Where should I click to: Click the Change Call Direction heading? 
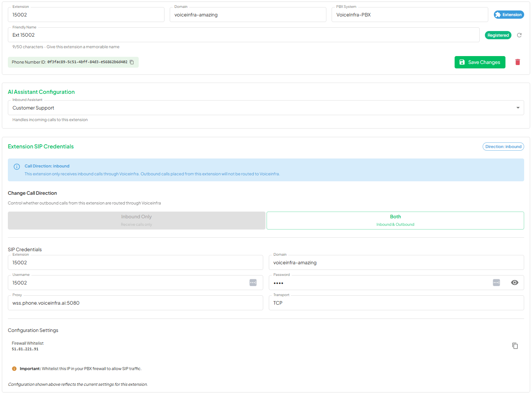click(33, 193)
